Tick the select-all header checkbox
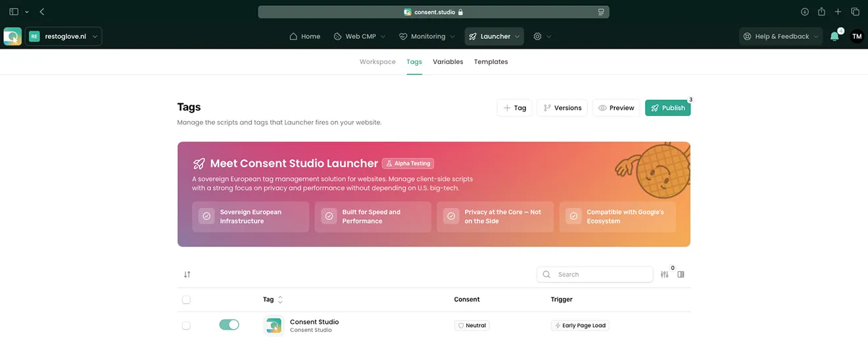The image size is (868, 337). click(186, 299)
